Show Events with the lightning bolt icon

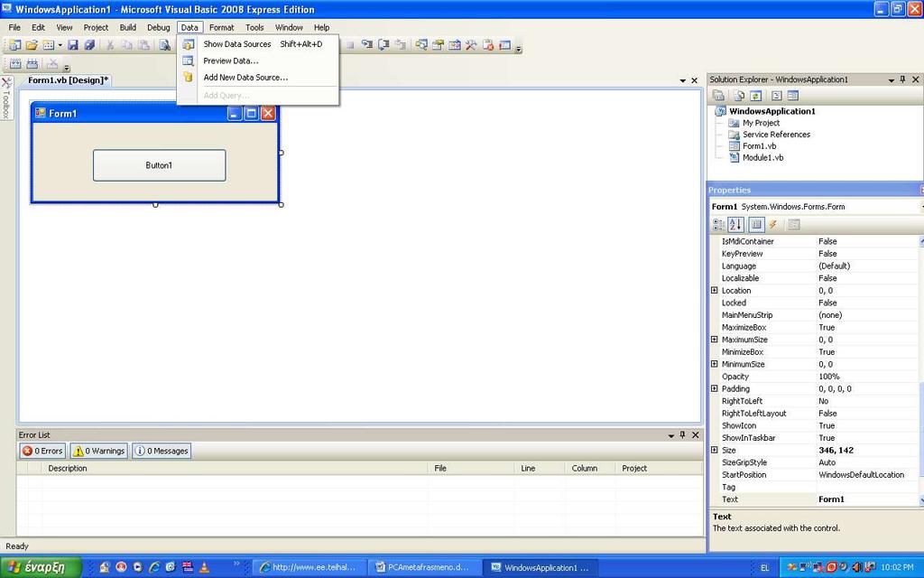click(773, 225)
